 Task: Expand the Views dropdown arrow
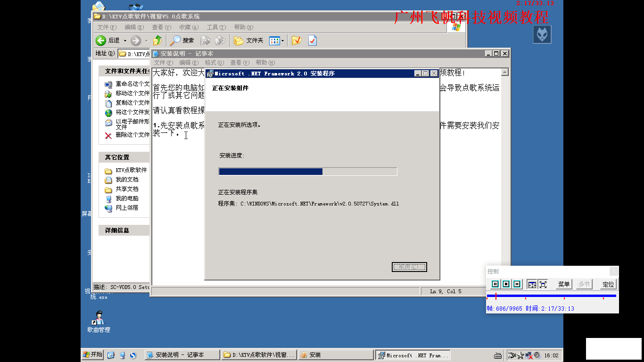point(283,41)
